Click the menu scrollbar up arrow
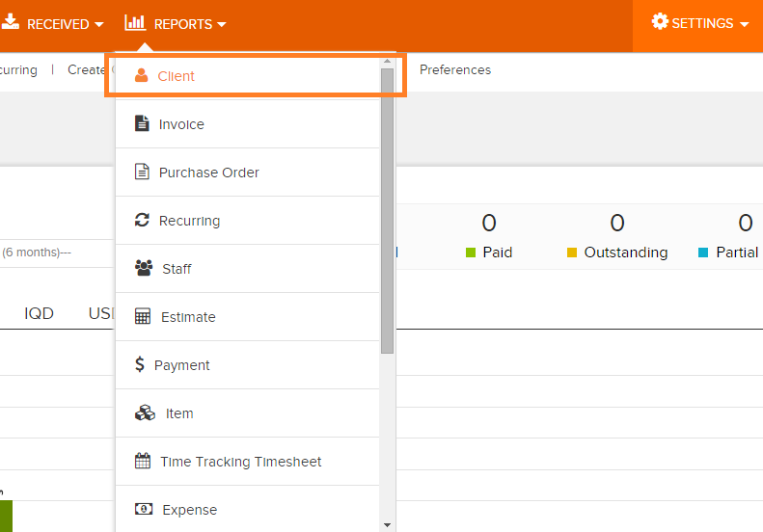The width and height of the screenshot is (763, 532). click(388, 62)
